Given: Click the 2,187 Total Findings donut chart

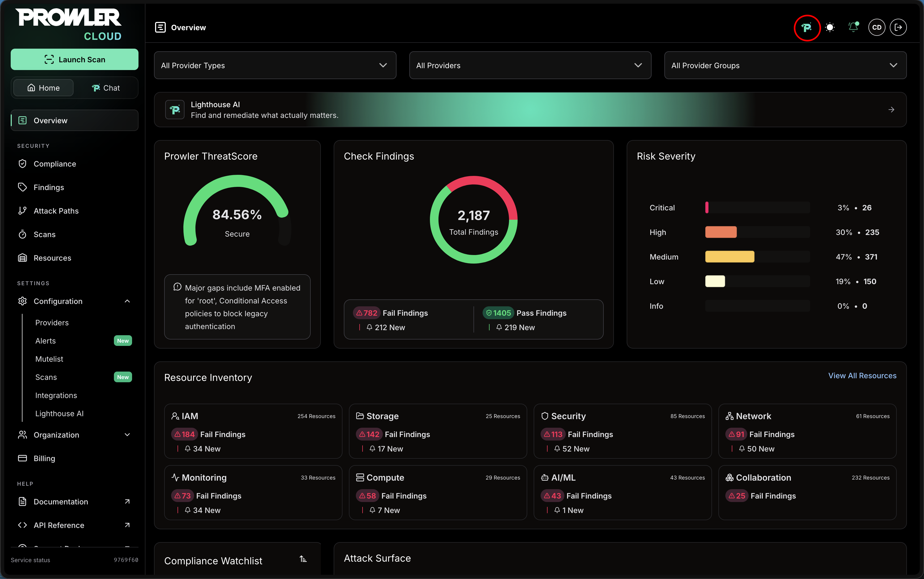Looking at the screenshot, I should pos(474,220).
